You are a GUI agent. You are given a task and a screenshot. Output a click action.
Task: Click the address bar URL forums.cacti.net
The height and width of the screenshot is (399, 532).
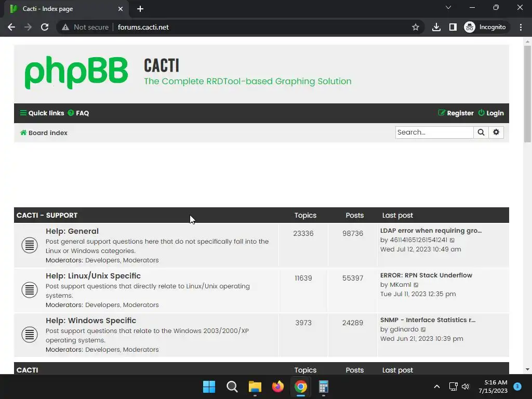tap(143, 27)
